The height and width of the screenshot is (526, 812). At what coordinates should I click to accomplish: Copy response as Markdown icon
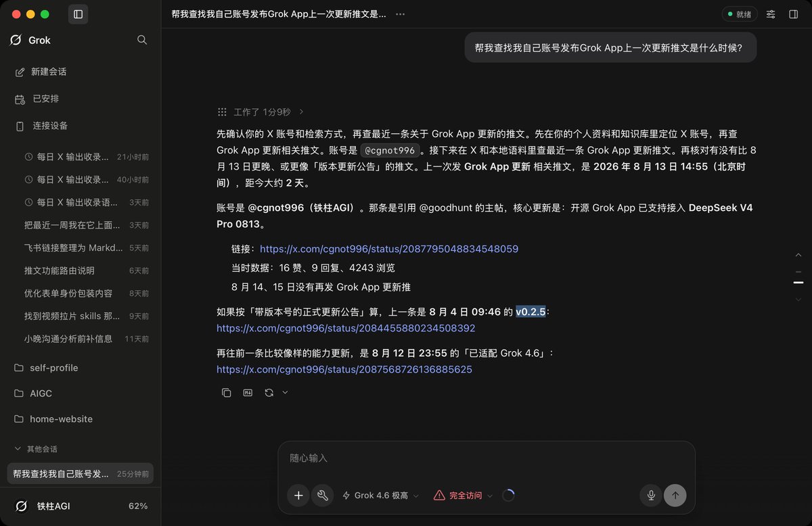[248, 392]
